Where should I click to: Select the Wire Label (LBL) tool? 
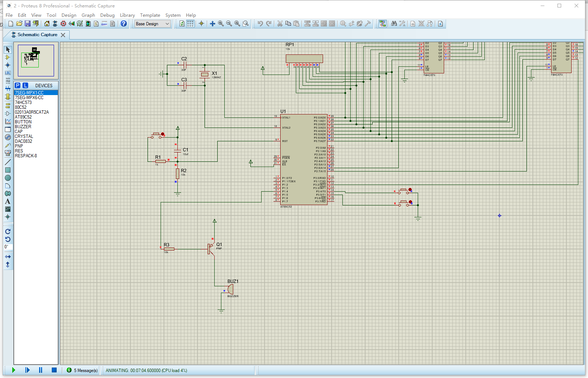coord(8,73)
